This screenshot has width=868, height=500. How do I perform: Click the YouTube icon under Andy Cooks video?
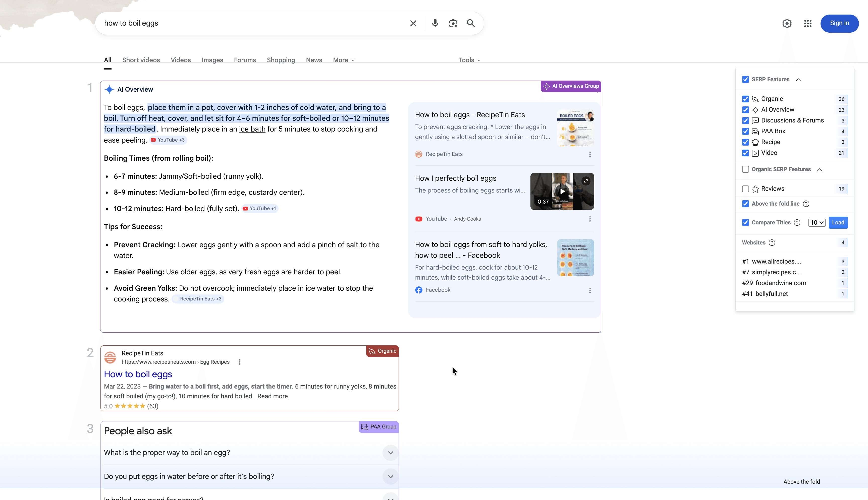(x=418, y=219)
